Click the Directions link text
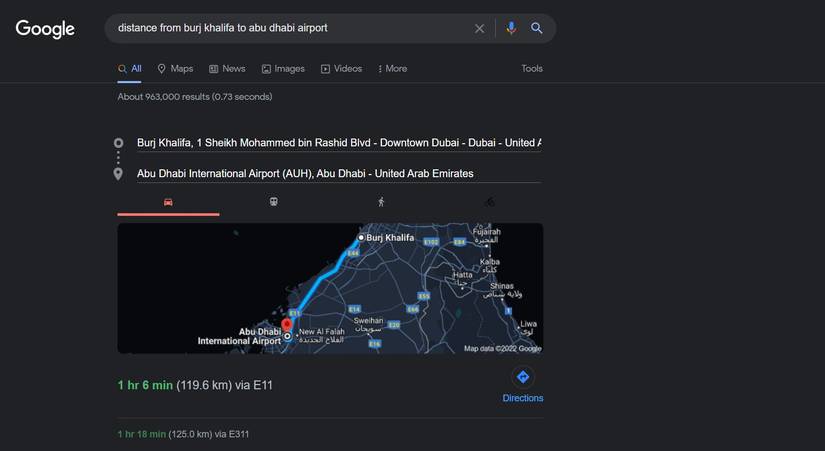 coord(522,398)
